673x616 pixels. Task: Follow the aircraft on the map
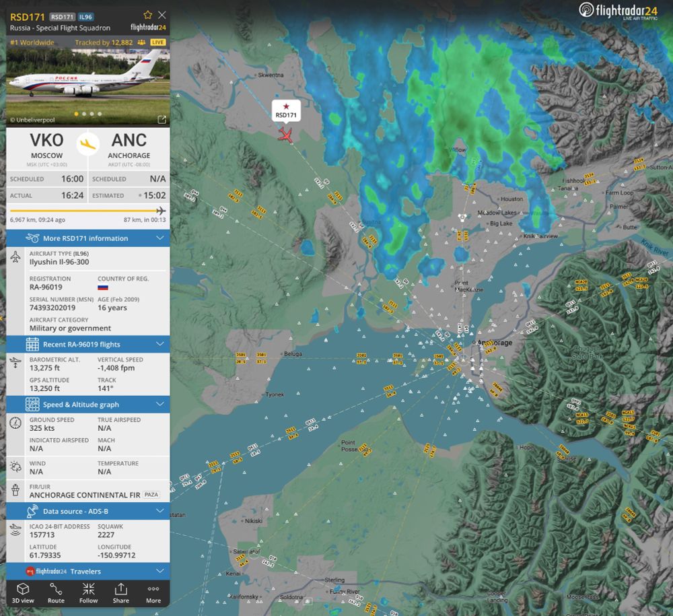88,593
